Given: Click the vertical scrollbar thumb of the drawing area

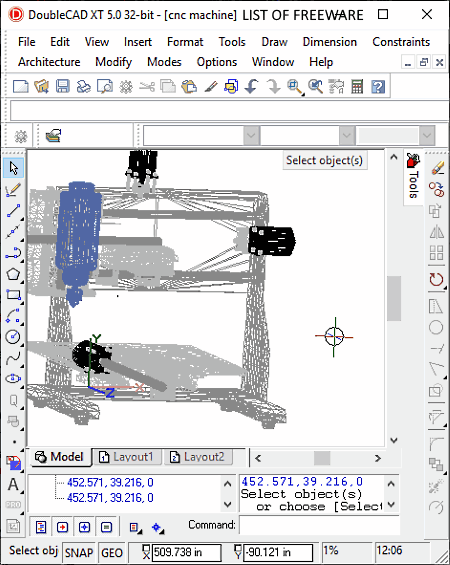Looking at the screenshot, I should (x=394, y=298).
